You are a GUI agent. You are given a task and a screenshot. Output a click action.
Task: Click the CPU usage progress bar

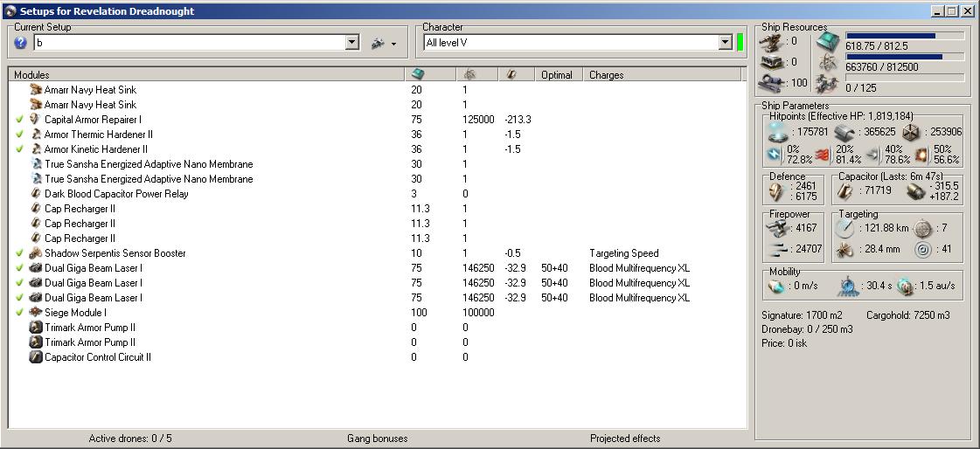coord(905,36)
